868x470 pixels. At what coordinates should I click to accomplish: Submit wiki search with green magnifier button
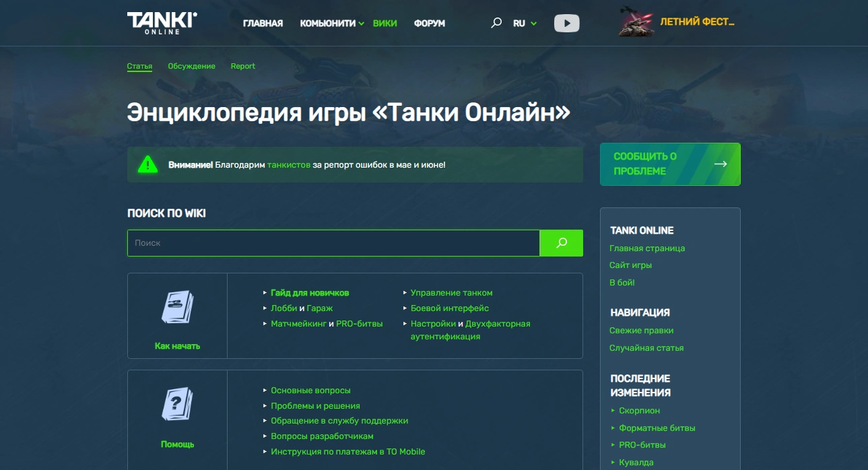(x=562, y=243)
